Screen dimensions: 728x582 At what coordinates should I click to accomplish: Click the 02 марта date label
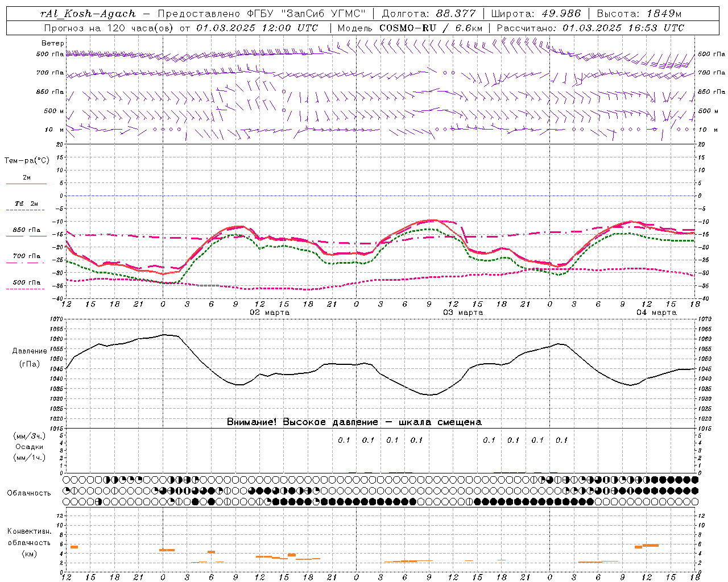(270, 313)
